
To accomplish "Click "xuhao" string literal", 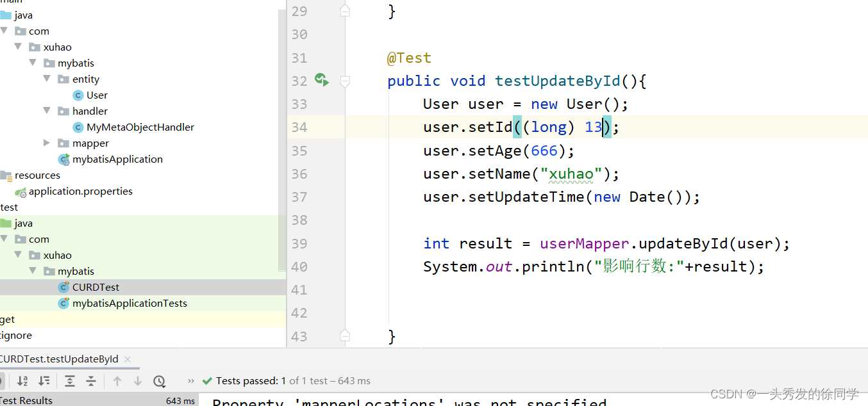I will pyautogui.click(x=571, y=174).
